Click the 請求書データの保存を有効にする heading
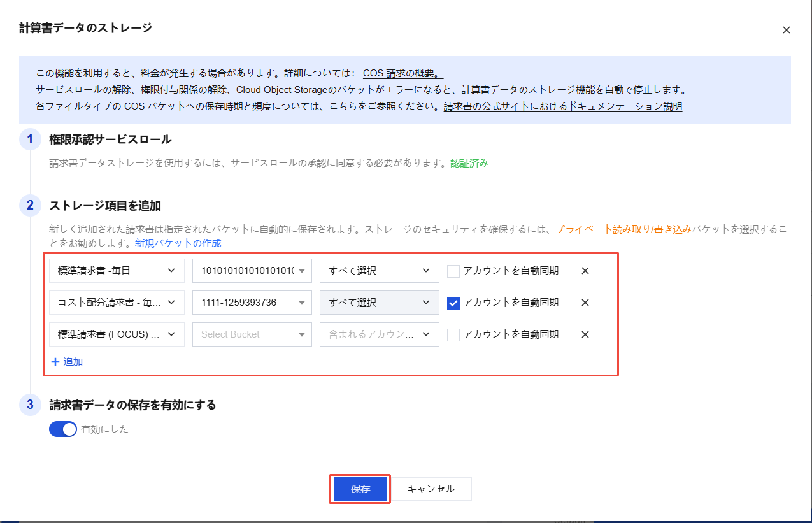The width and height of the screenshot is (812, 523). (x=132, y=405)
